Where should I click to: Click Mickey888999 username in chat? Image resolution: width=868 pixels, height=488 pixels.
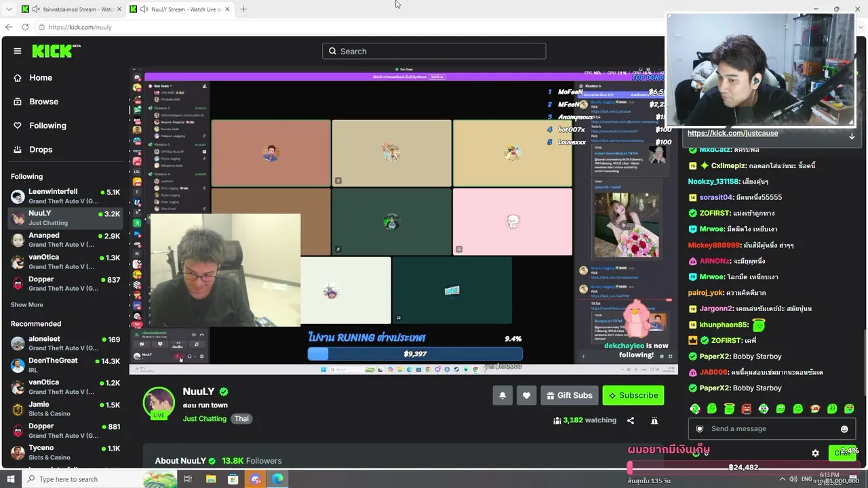[x=714, y=245]
